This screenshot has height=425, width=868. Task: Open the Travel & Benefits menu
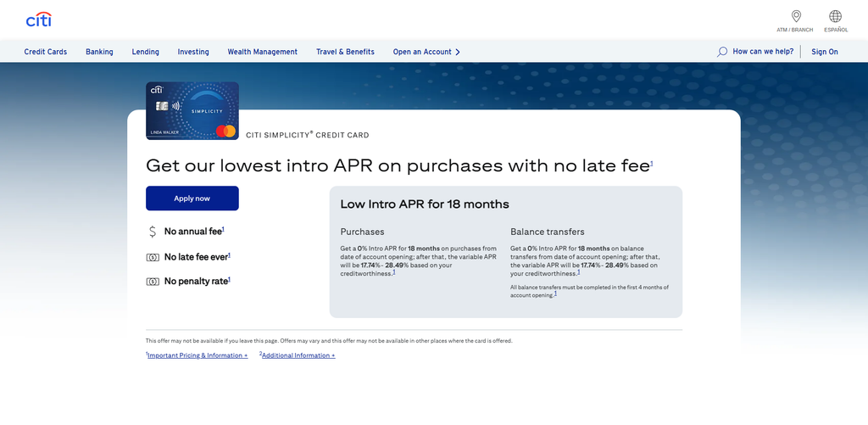coord(345,52)
